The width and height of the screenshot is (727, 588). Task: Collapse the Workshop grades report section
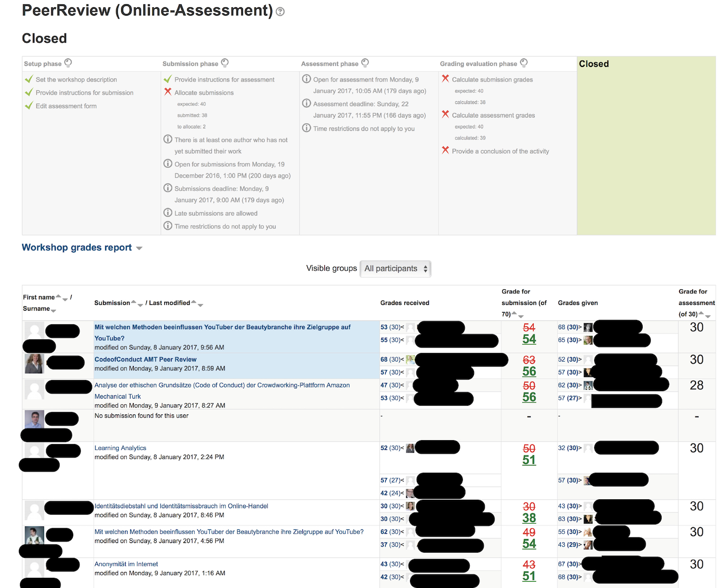140,248
